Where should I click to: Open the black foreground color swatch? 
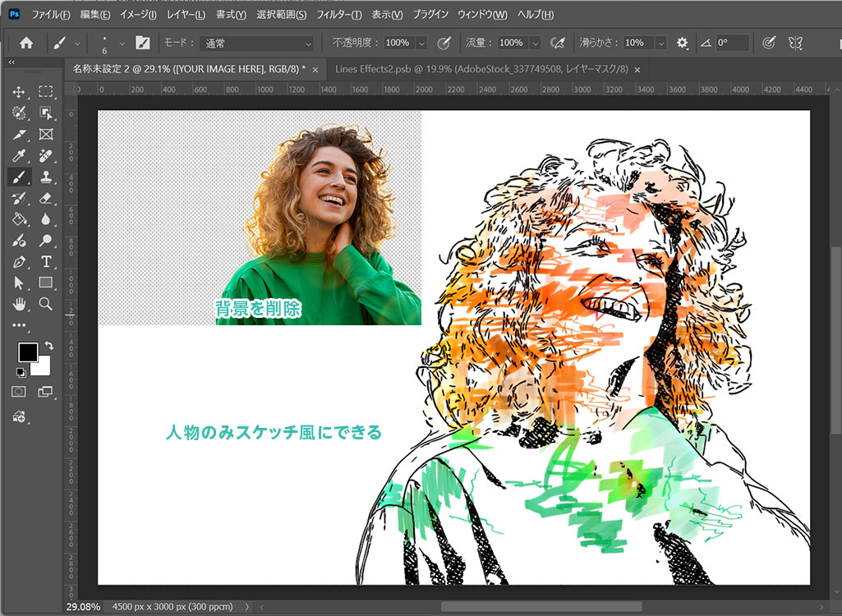(x=27, y=352)
